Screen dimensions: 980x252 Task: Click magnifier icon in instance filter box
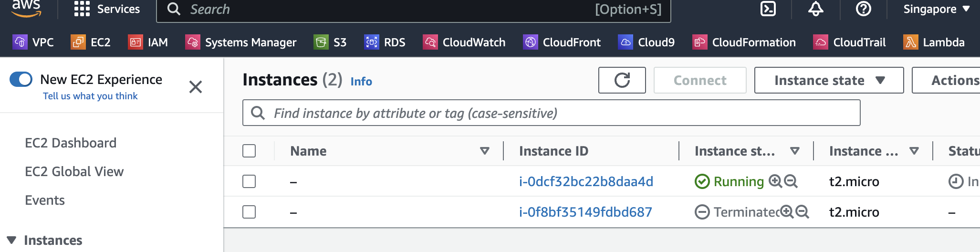[x=258, y=113]
